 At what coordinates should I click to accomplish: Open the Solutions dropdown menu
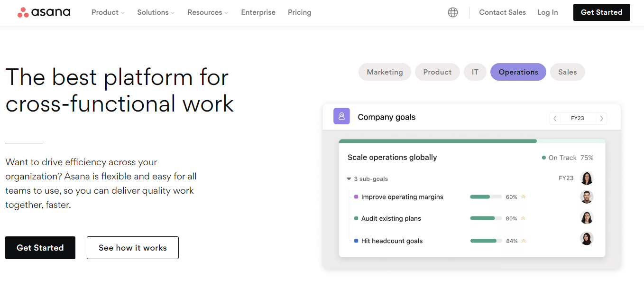[x=156, y=12]
